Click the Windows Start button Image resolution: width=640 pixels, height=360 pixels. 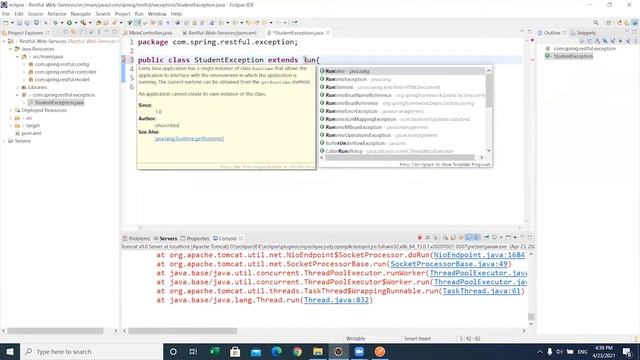click(x=10, y=351)
